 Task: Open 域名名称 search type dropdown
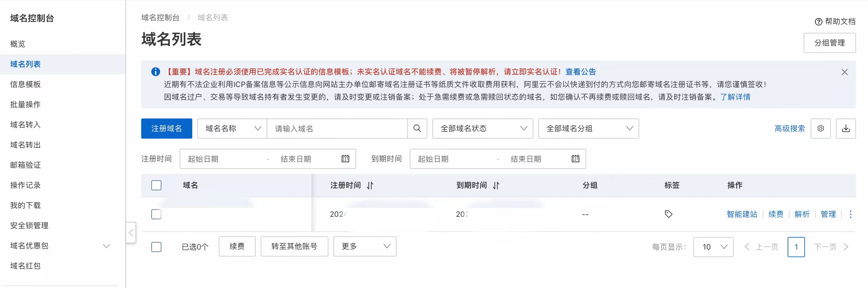coord(232,128)
